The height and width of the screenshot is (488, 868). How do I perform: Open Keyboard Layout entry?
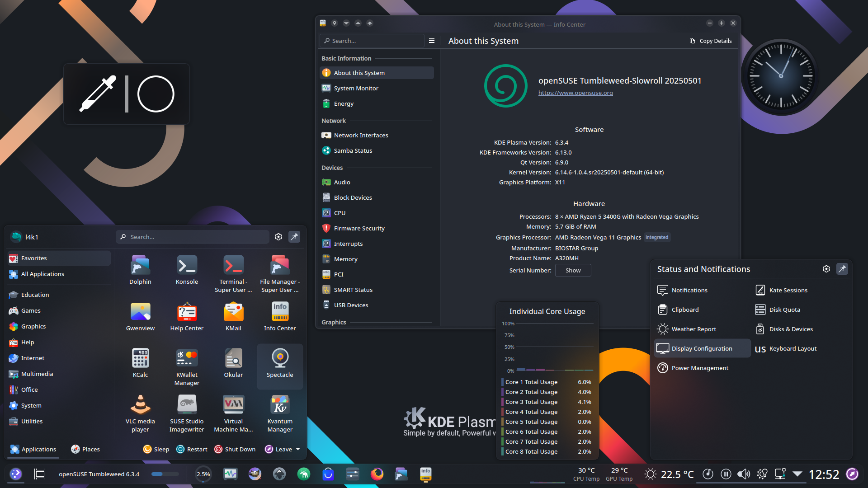click(x=800, y=348)
